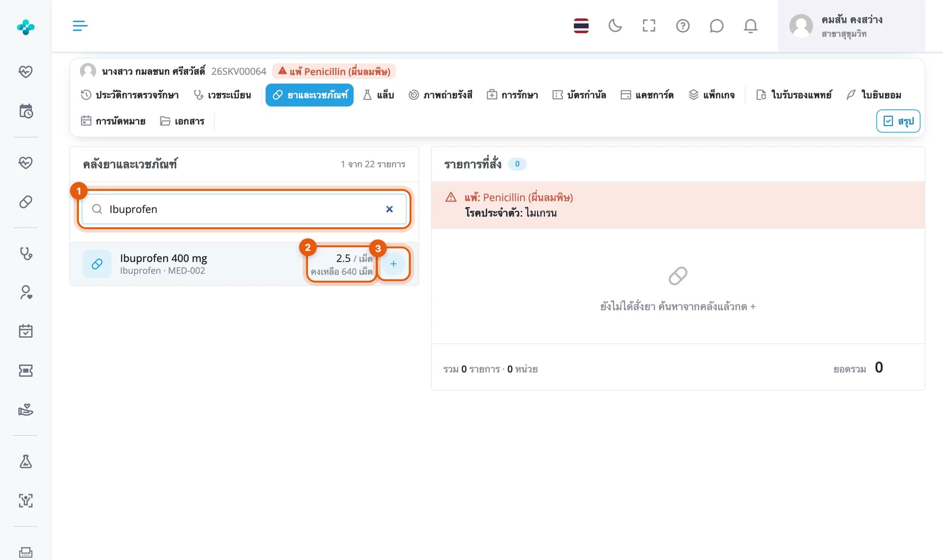This screenshot has width=943, height=560.
Task: Click the clinic logo in the sidebar
Action: pos(25,27)
